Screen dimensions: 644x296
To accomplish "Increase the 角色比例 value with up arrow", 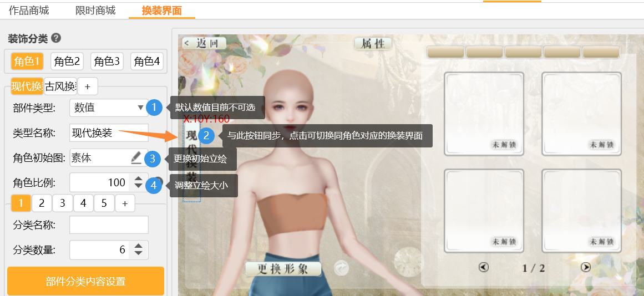I will click(x=138, y=178).
